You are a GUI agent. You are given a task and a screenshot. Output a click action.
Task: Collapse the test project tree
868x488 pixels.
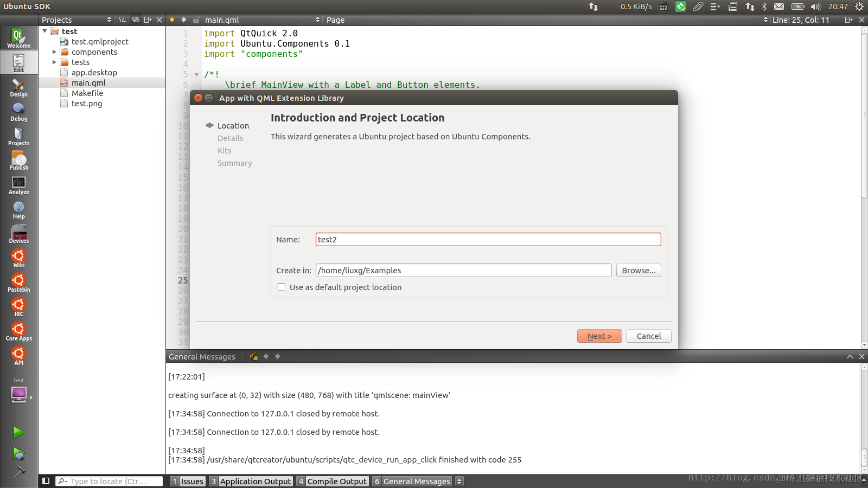[x=44, y=31]
